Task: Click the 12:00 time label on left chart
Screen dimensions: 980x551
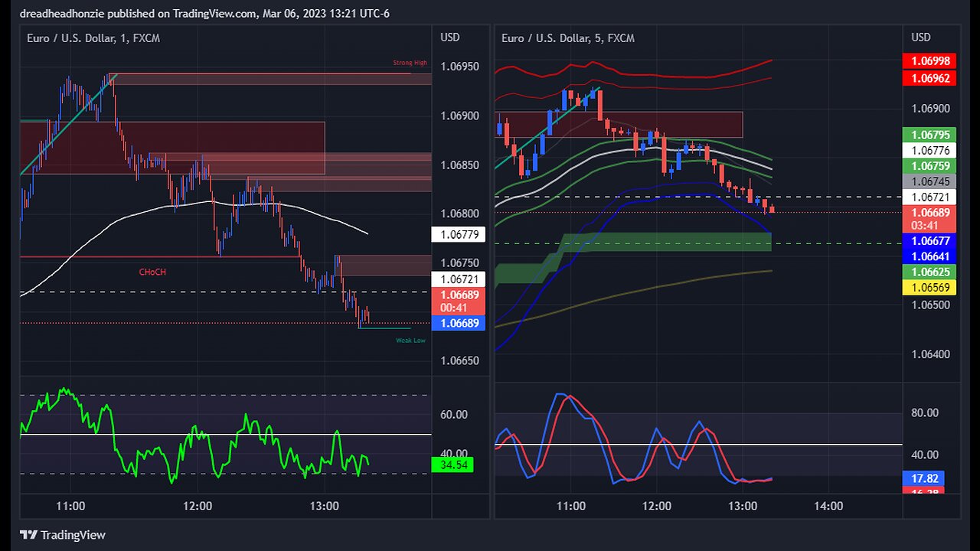Action: click(x=198, y=506)
